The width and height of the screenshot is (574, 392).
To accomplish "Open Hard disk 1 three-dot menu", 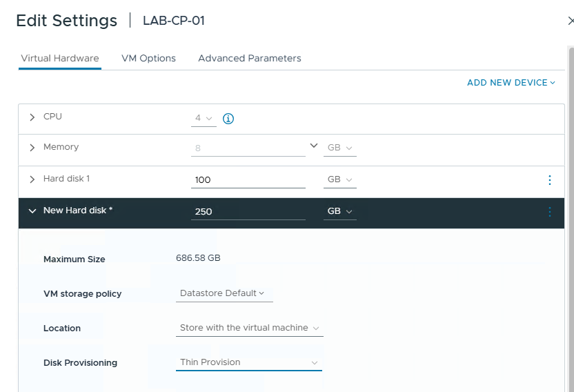I will pyautogui.click(x=549, y=180).
